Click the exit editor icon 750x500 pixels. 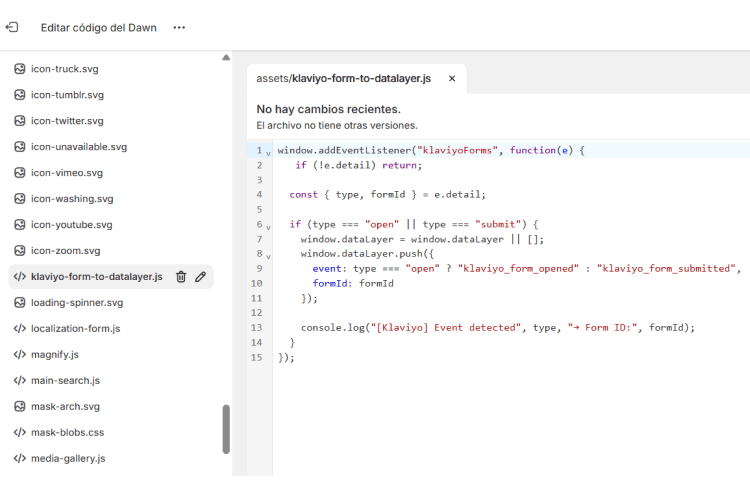(12, 27)
